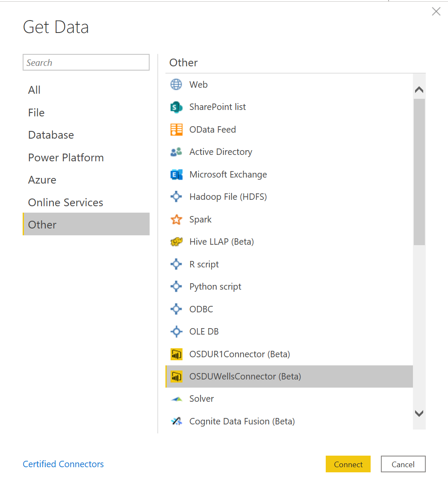Click the Hadoop File (HDFS) connector icon
The image size is (448, 495).
[x=176, y=197]
